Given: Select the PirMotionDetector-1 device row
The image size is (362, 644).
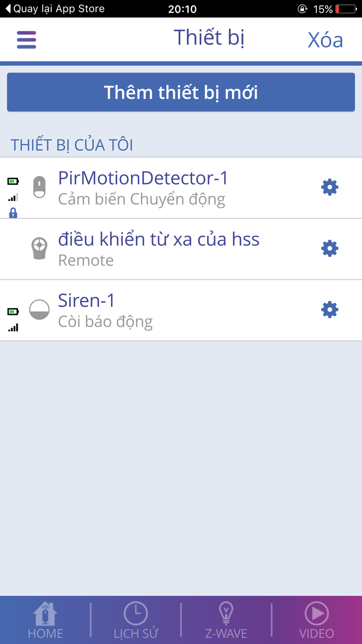Looking at the screenshot, I should [181, 188].
